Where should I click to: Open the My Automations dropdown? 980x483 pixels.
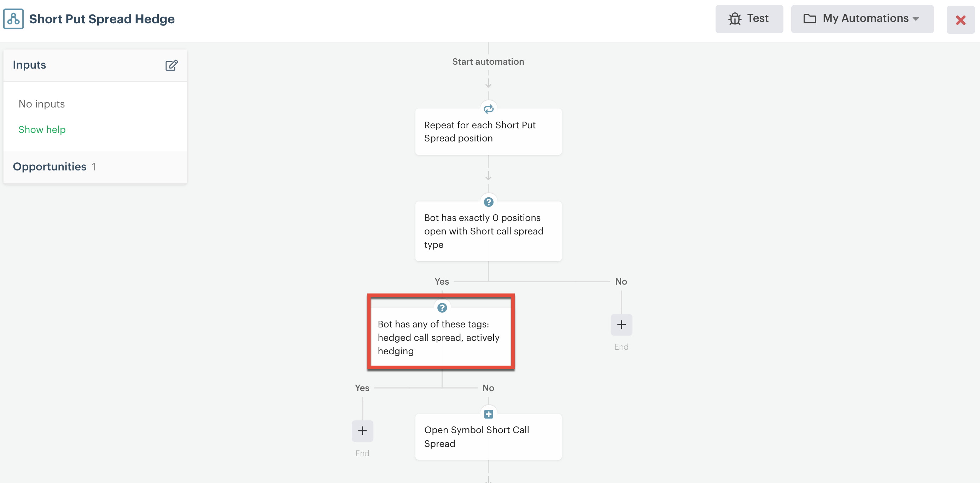pos(862,19)
